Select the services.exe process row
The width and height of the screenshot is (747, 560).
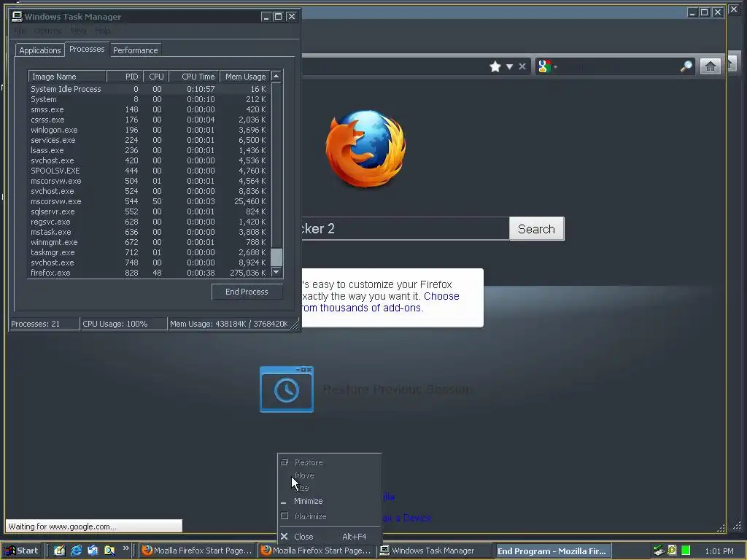click(149, 140)
